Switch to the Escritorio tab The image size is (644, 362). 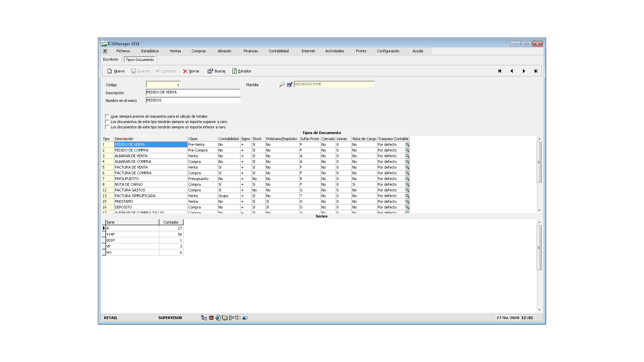click(110, 59)
